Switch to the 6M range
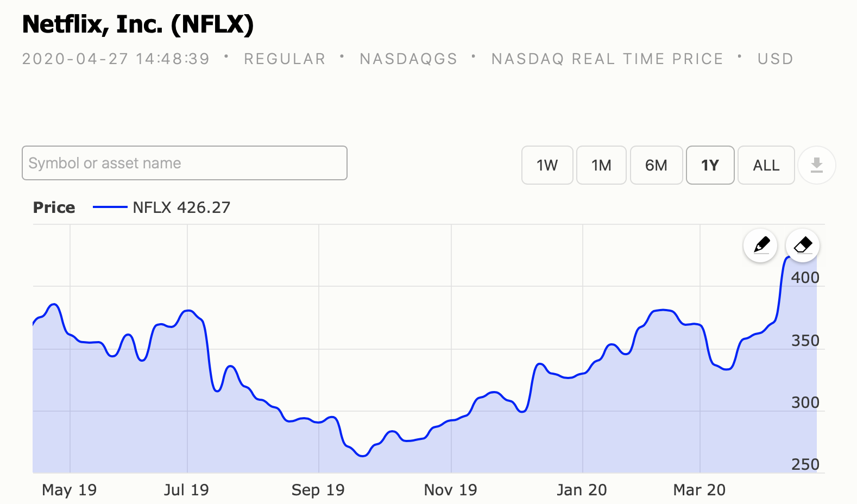The width and height of the screenshot is (857, 504). tap(656, 165)
